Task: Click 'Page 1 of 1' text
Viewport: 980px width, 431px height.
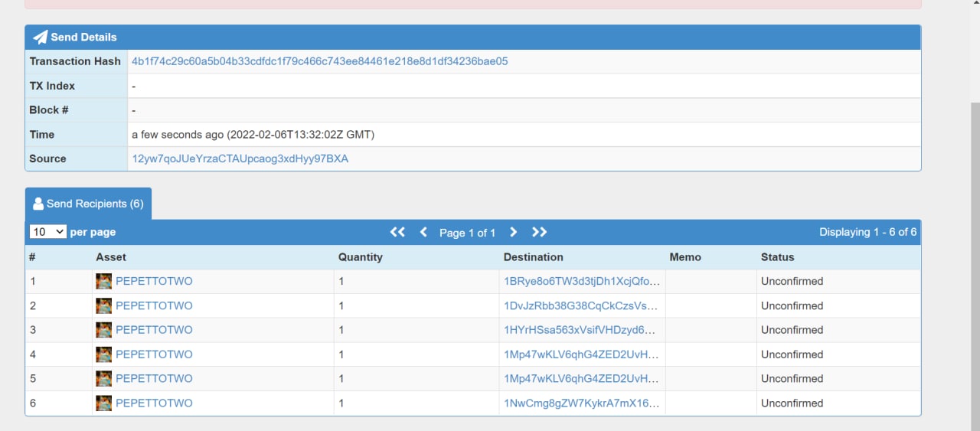Action: click(468, 233)
